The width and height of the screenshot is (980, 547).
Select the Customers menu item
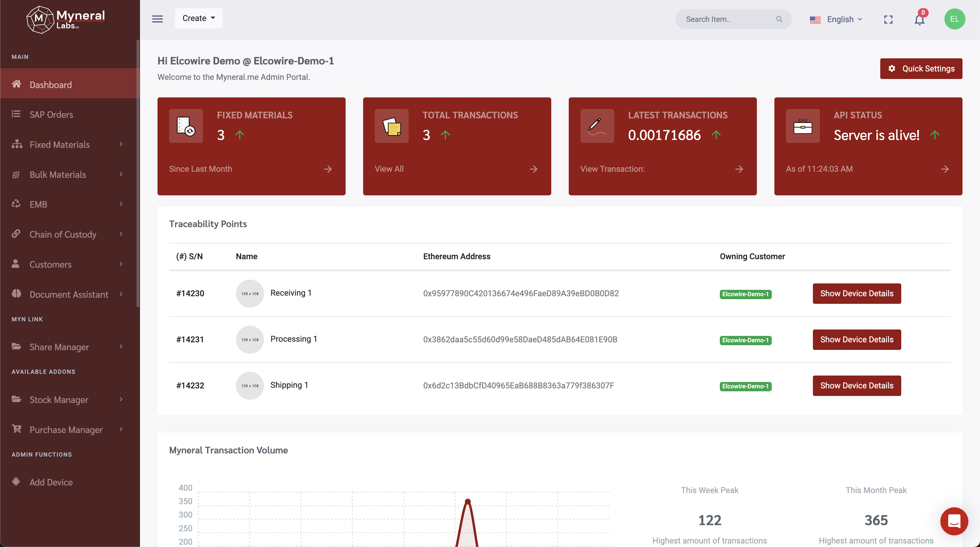click(70, 264)
